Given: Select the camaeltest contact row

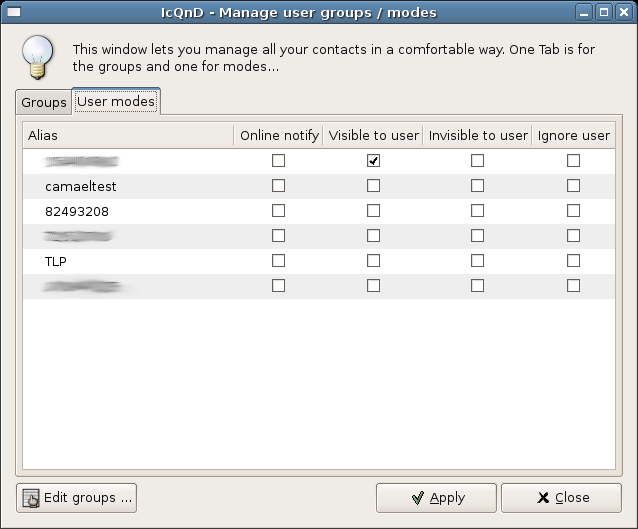Looking at the screenshot, I should click(81, 186).
